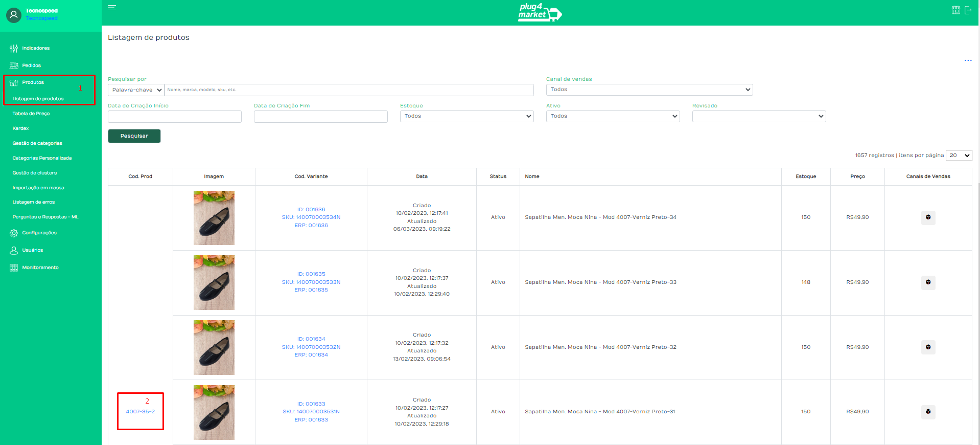Change items per page dropdown
Image resolution: width=980 pixels, height=445 pixels.
[959, 155]
